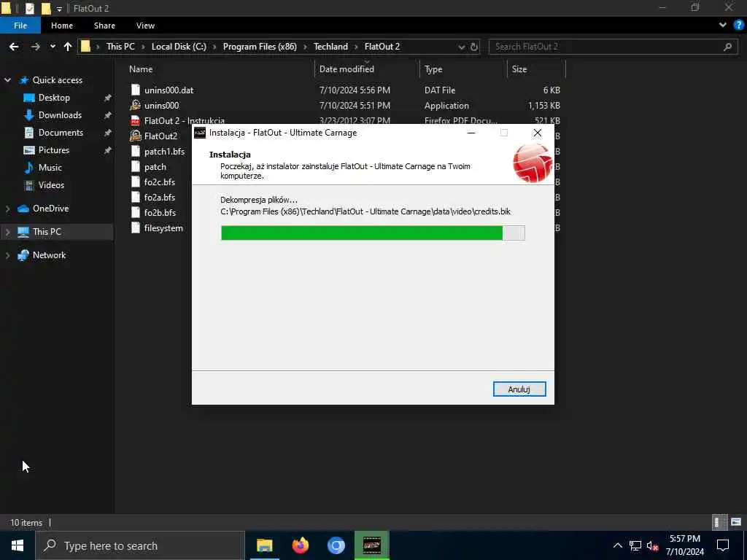Image resolution: width=747 pixels, height=560 pixels.
Task: Sort by Name column header
Action: pos(141,69)
